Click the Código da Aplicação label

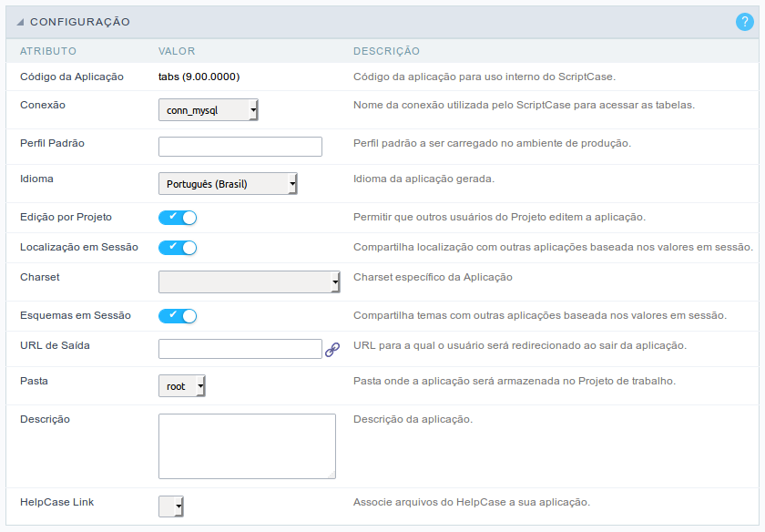[x=72, y=77]
